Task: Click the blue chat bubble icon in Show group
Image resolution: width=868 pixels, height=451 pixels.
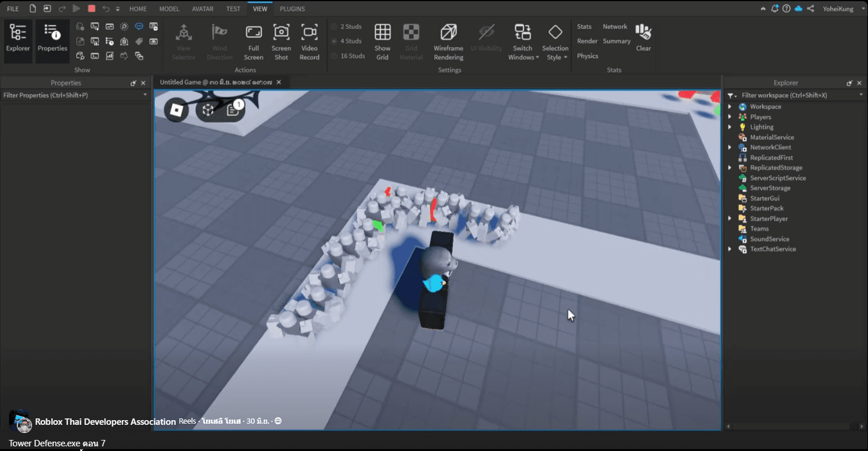Action: click(139, 27)
